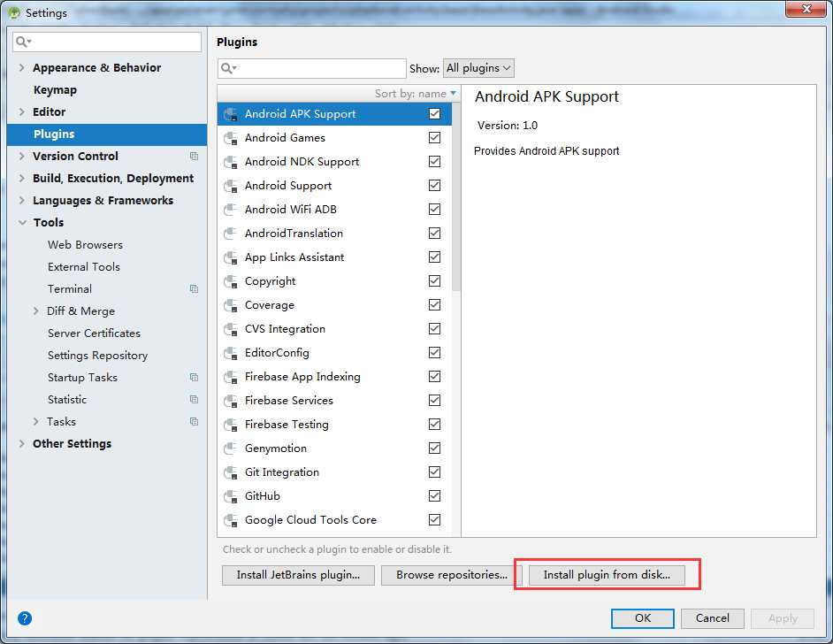Collapse the Tools tree node
The height and width of the screenshot is (644, 833).
(x=22, y=223)
